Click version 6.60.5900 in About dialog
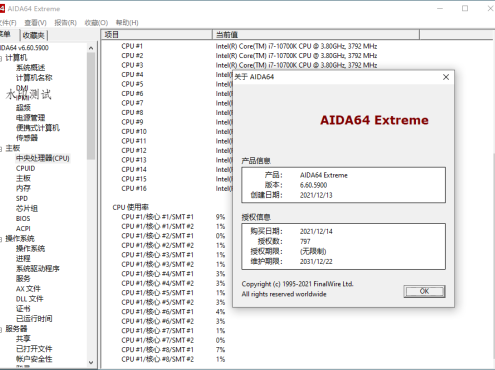Image resolution: width=495 pixels, height=370 pixels. [x=313, y=185]
